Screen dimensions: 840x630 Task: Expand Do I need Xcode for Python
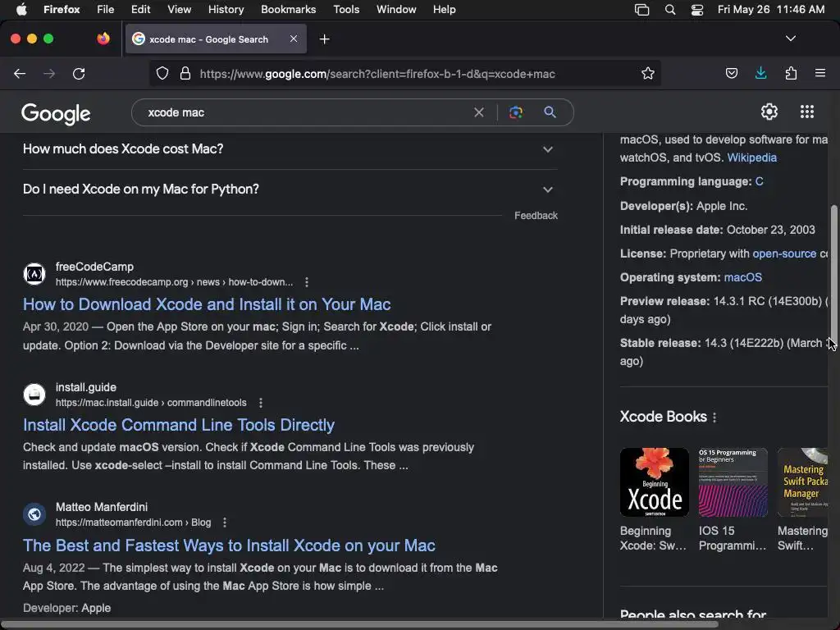pyautogui.click(x=290, y=189)
